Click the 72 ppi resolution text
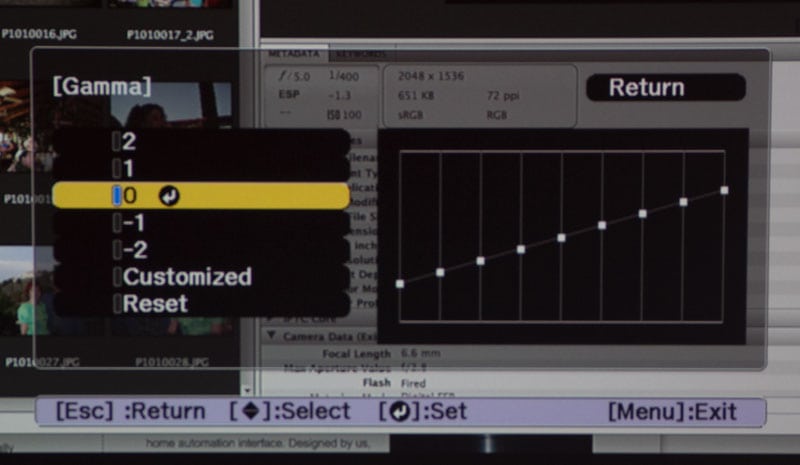The image size is (800, 465). point(503,95)
